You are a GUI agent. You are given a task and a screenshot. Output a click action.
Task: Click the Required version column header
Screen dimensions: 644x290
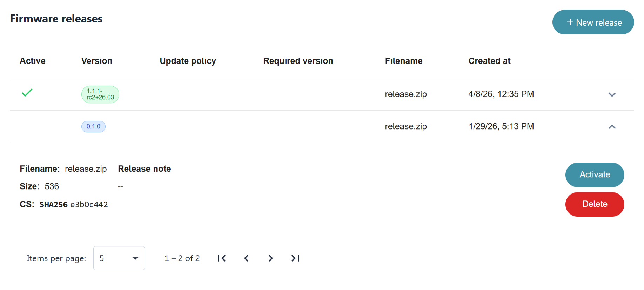point(298,61)
